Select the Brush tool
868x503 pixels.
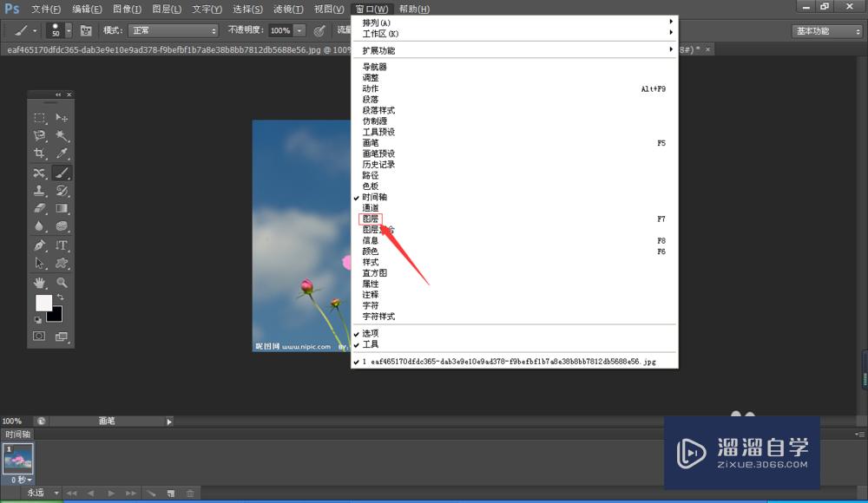point(63,173)
